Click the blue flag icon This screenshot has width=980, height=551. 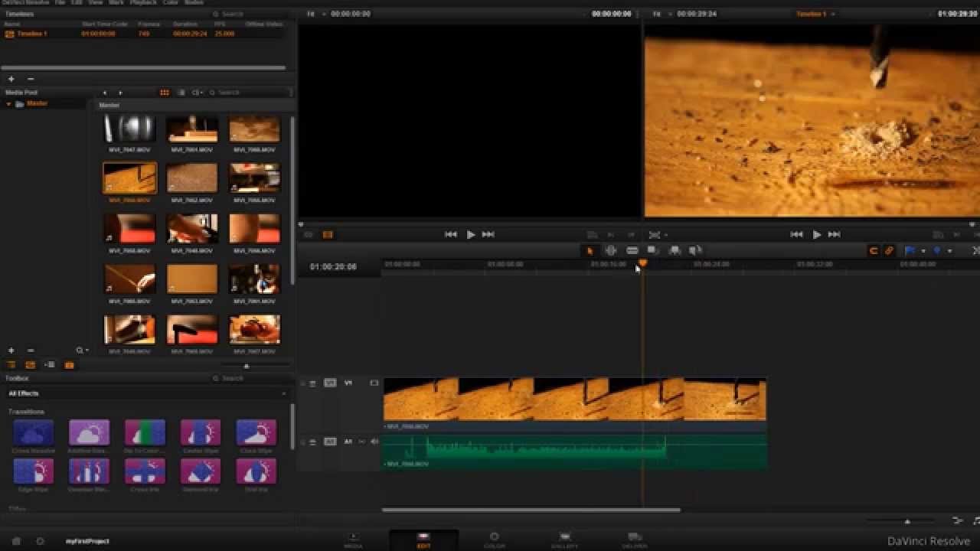tap(910, 250)
